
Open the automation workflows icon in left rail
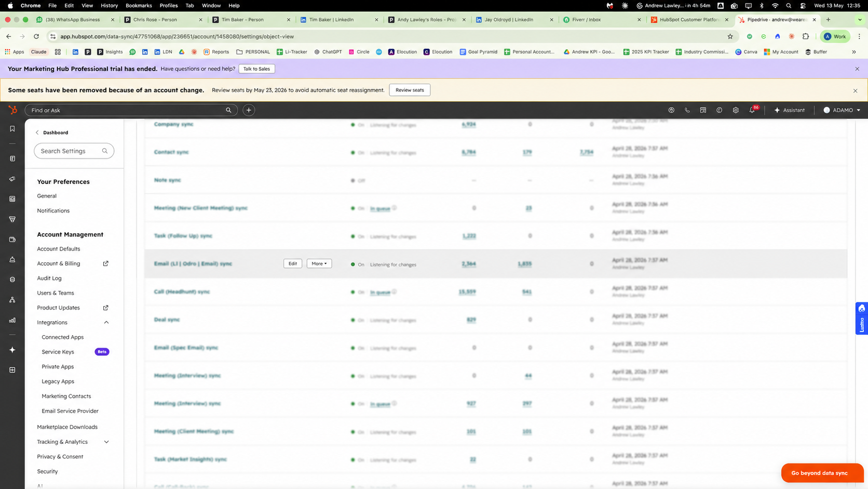pyautogui.click(x=12, y=300)
